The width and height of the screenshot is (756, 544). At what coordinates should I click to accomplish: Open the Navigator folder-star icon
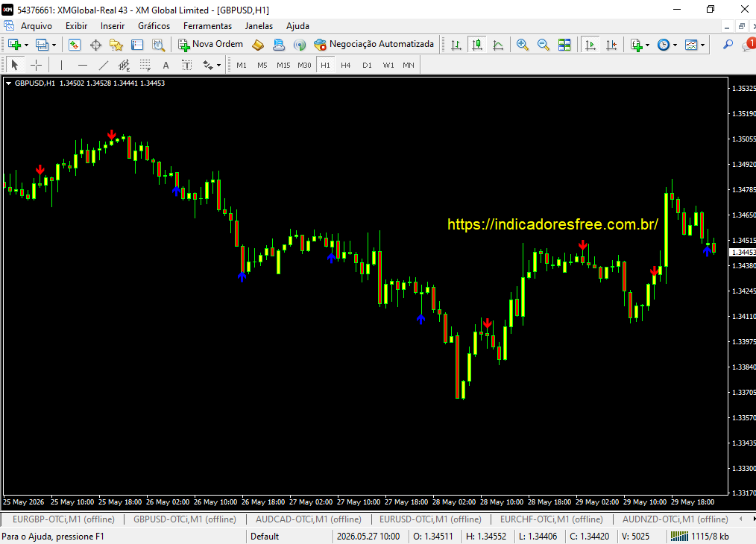point(116,45)
